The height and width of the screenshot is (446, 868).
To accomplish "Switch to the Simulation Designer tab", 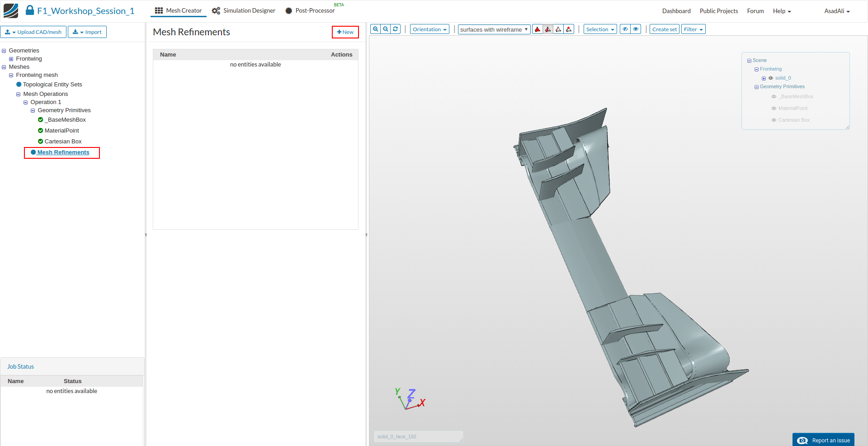I will point(244,11).
